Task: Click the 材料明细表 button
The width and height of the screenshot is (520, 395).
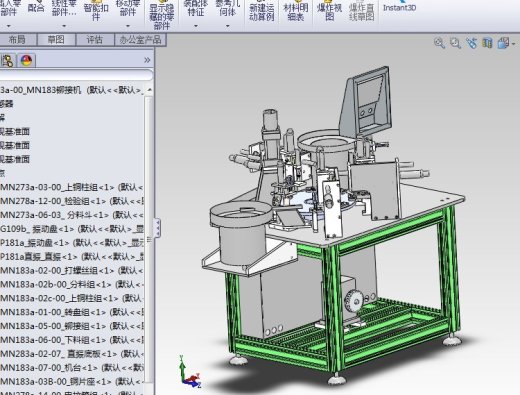Action: tap(296, 12)
